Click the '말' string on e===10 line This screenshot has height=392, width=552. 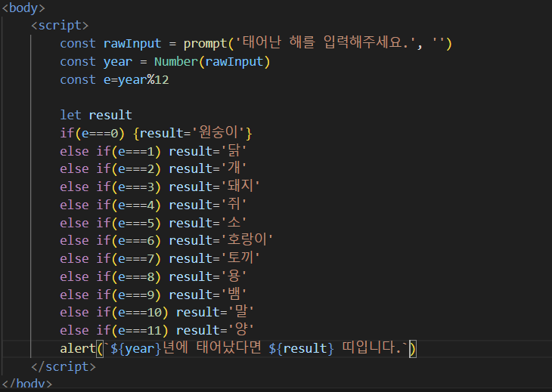[240, 312]
